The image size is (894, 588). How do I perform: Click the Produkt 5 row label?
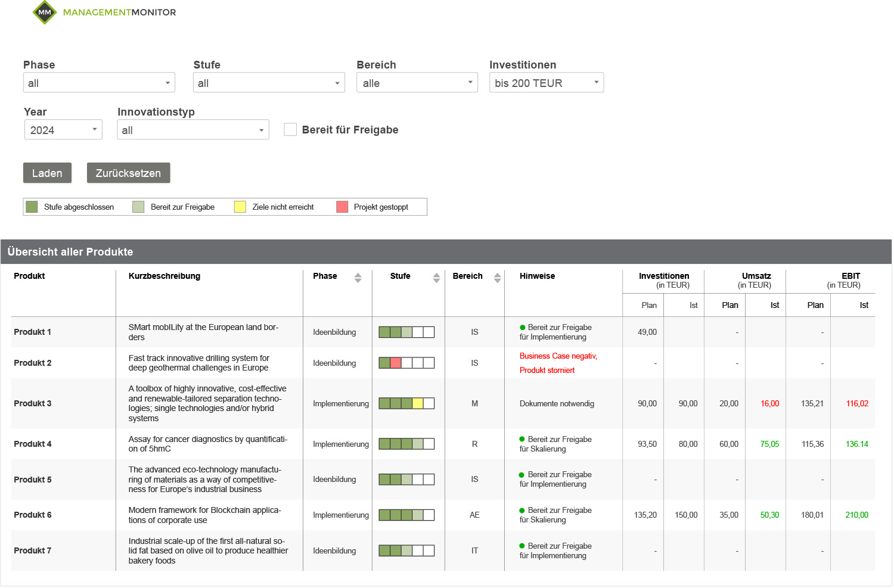pyautogui.click(x=33, y=480)
